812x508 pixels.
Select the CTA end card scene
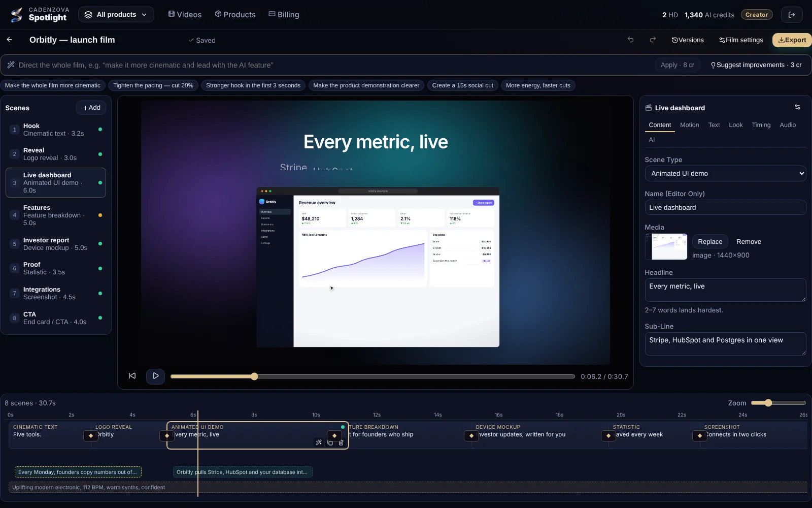(x=56, y=318)
